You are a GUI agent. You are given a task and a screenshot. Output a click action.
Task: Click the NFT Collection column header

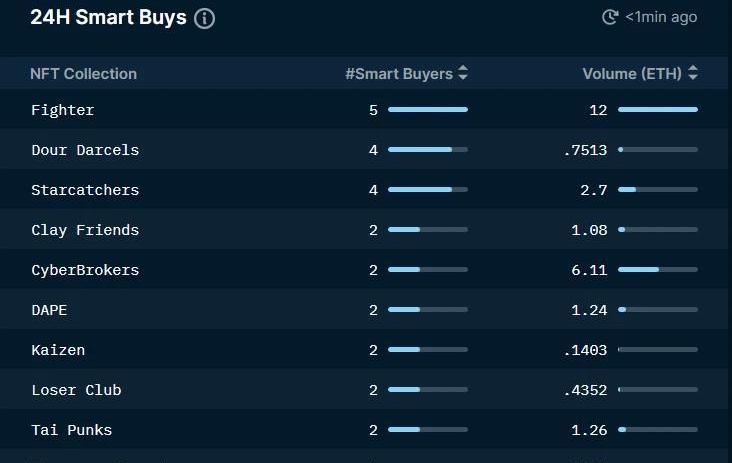[x=83, y=73]
